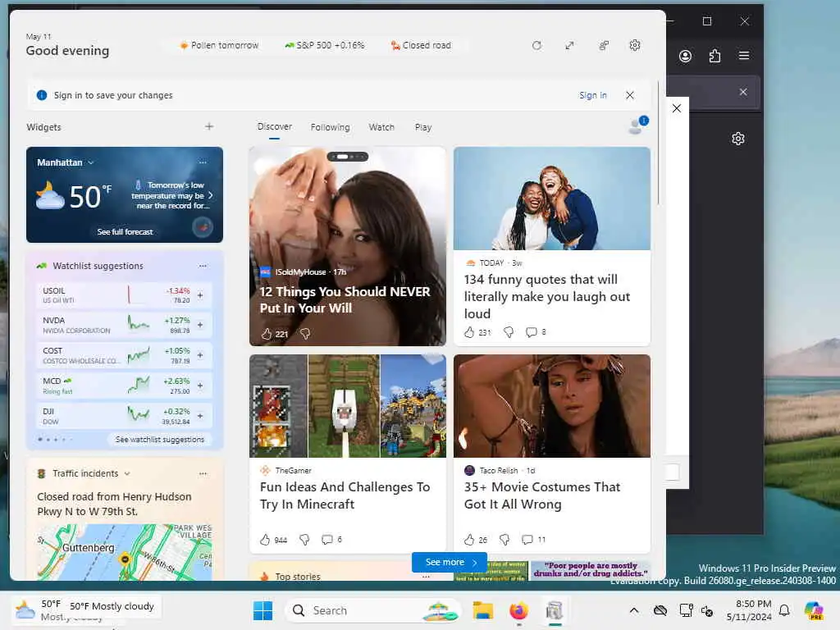This screenshot has width=840, height=630.
Task: Open the S&P 500 +0.16% chip
Action: pyautogui.click(x=325, y=46)
